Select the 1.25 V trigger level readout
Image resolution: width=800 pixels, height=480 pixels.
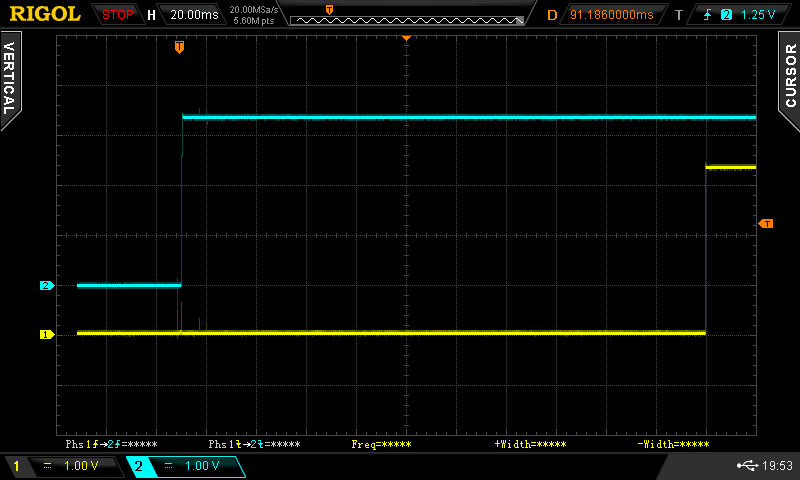pyautogui.click(x=758, y=15)
